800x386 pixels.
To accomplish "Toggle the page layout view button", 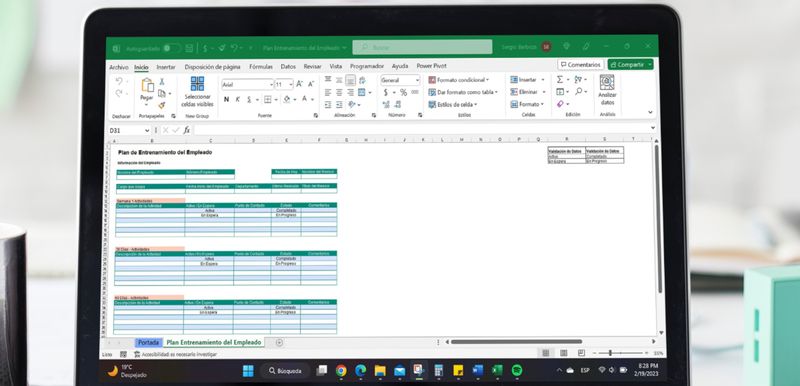I will pos(563,353).
